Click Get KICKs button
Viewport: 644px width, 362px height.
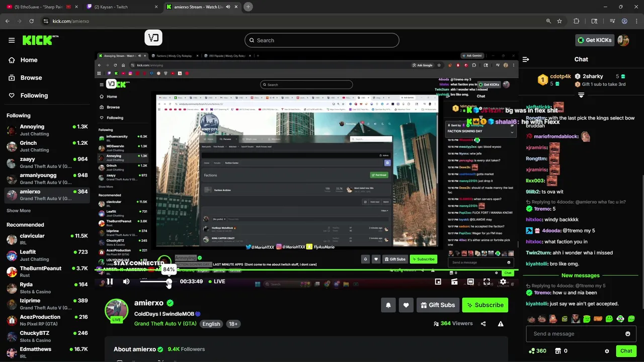tap(594, 40)
